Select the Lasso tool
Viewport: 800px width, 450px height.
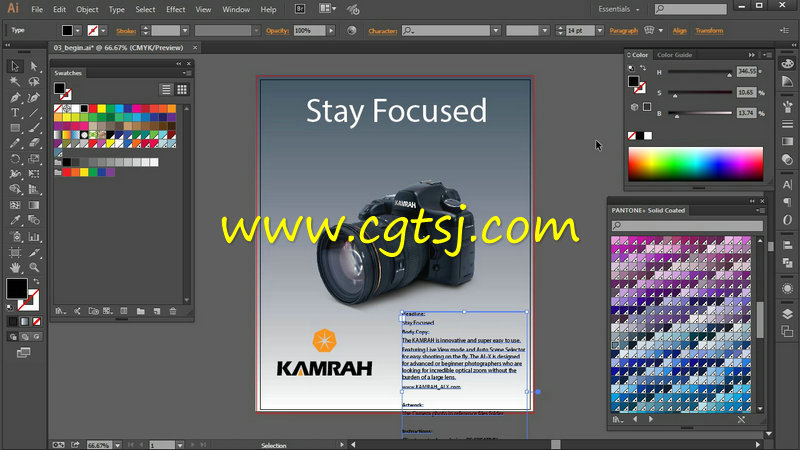(x=34, y=82)
